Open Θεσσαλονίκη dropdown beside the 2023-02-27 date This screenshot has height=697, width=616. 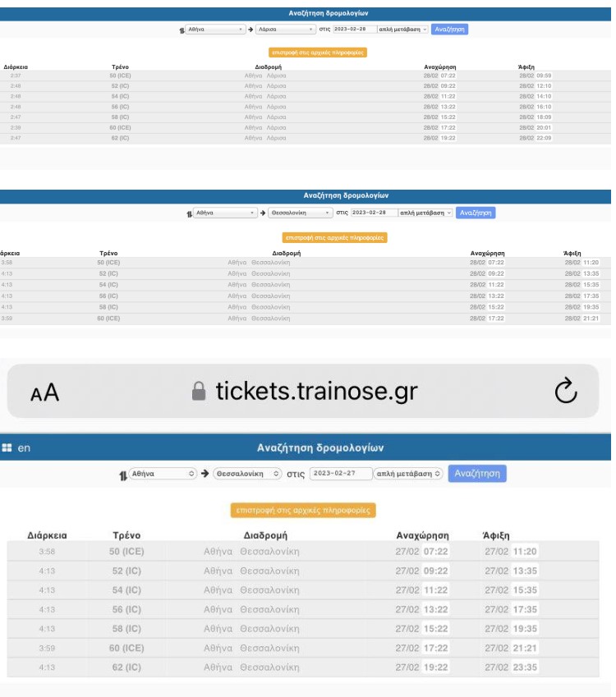(247, 474)
